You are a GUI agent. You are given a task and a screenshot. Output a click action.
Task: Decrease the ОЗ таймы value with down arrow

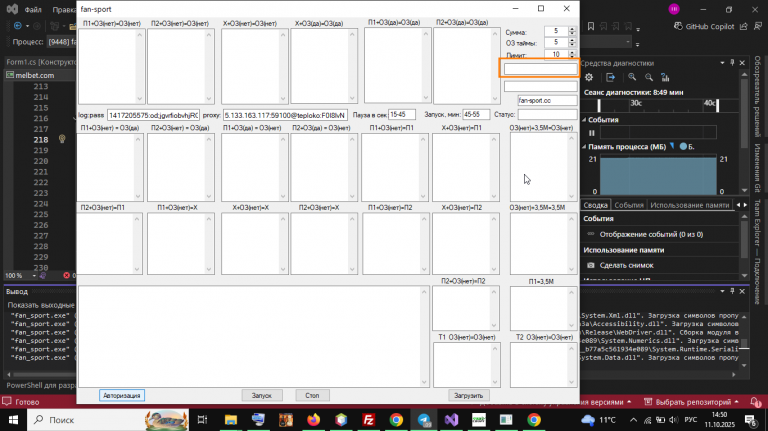point(572,45)
